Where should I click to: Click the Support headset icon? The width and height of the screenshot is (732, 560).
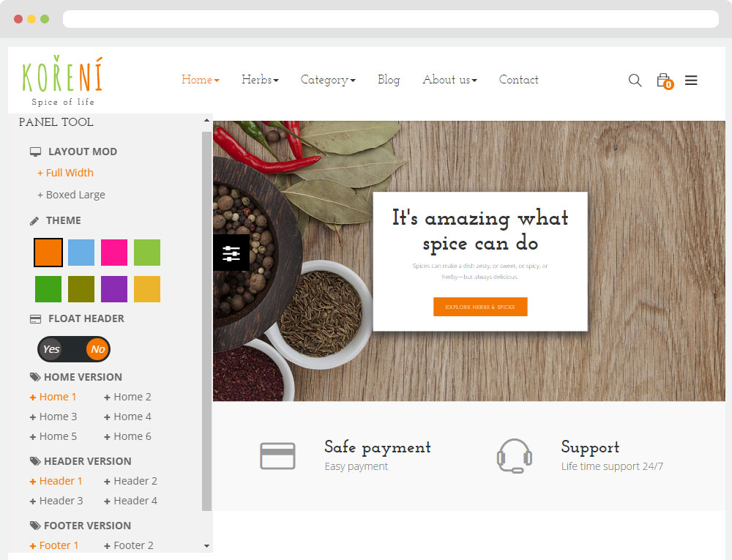coord(514,455)
